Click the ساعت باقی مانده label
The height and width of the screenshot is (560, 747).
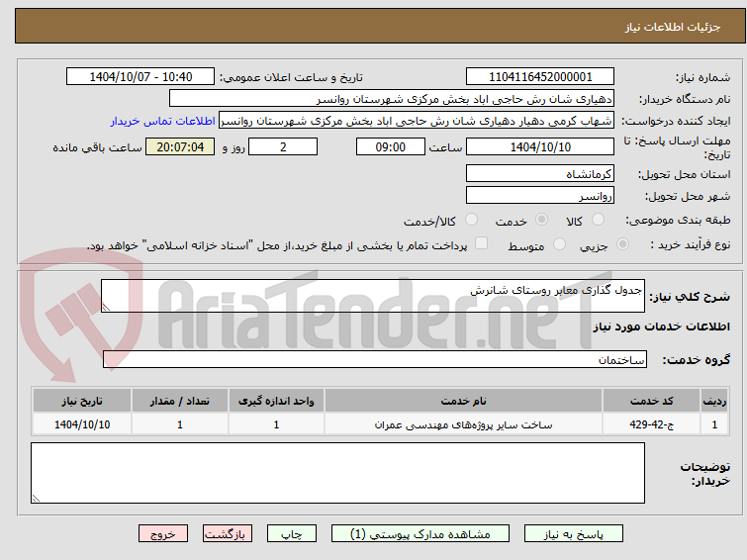(x=97, y=147)
